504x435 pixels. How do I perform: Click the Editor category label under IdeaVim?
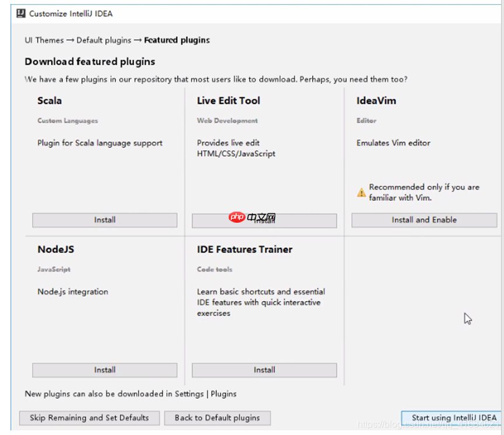coord(366,121)
